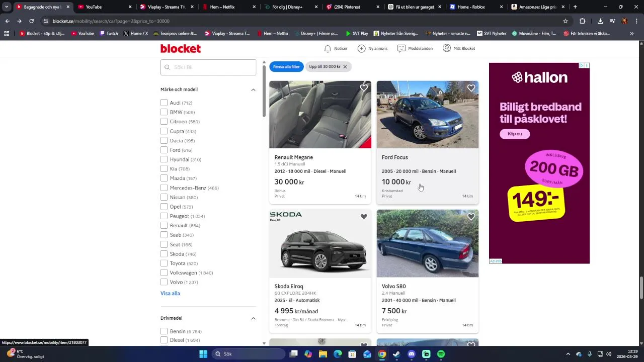The width and height of the screenshot is (644, 362).
Task: Add the Skoda Elroq ad to favorites with its heart
Action: coord(364,217)
